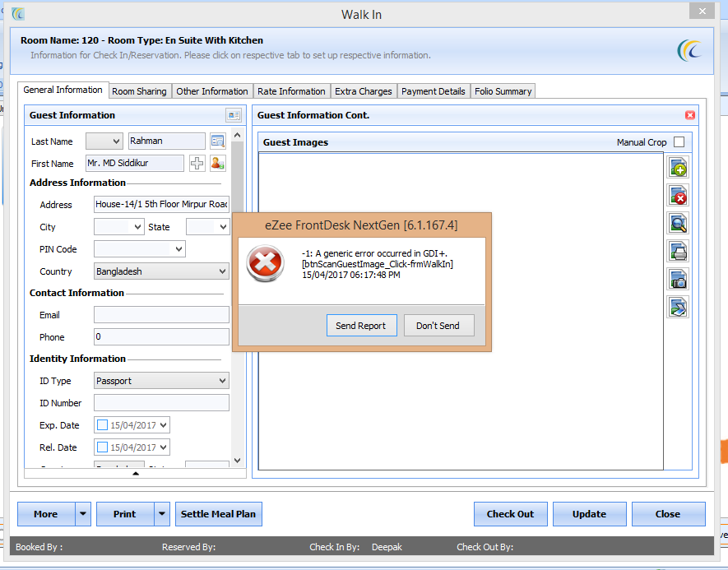
Task: Click the Last Name field containing Rahman
Action: coord(167,141)
